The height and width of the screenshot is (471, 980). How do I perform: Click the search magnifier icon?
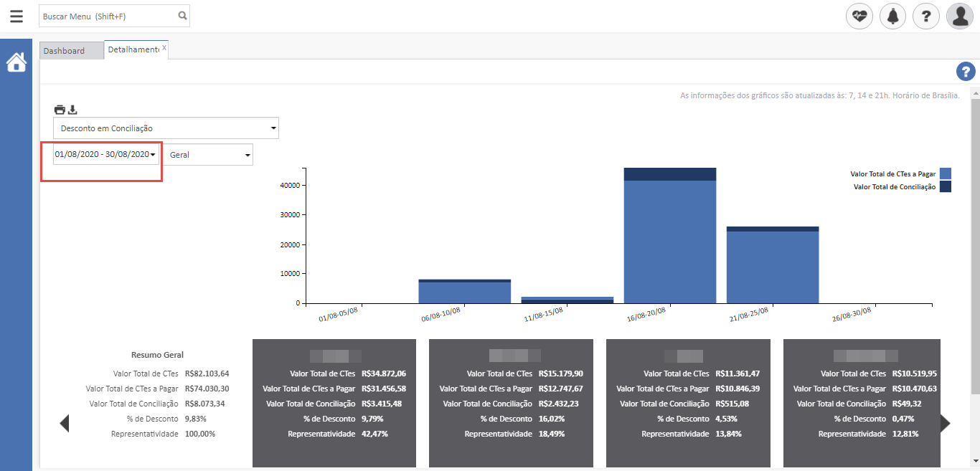click(182, 16)
